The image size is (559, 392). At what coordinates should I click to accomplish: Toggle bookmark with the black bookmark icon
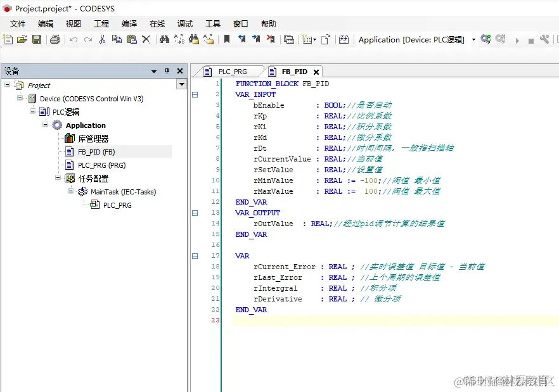click(x=227, y=39)
